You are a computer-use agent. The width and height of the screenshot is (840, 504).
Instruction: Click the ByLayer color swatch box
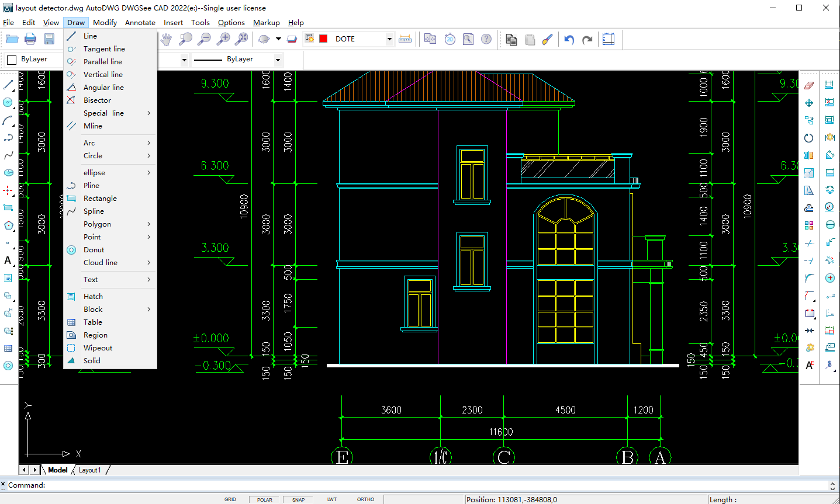click(x=12, y=60)
